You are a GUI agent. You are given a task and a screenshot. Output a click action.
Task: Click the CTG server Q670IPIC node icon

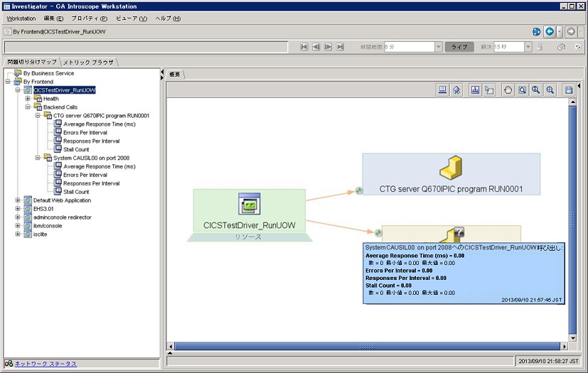pyautogui.click(x=451, y=168)
